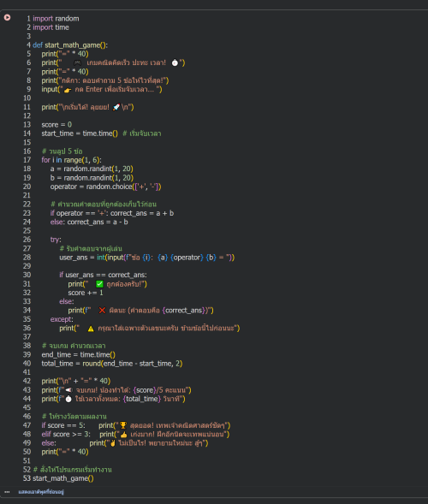This screenshot has height=504, width=428.
Task: Click the stopwatch emoji on line 44
Action: click(68, 399)
